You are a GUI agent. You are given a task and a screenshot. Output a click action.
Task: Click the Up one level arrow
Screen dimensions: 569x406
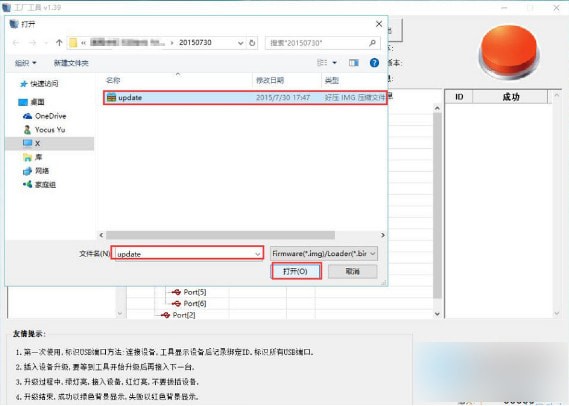tap(59, 43)
